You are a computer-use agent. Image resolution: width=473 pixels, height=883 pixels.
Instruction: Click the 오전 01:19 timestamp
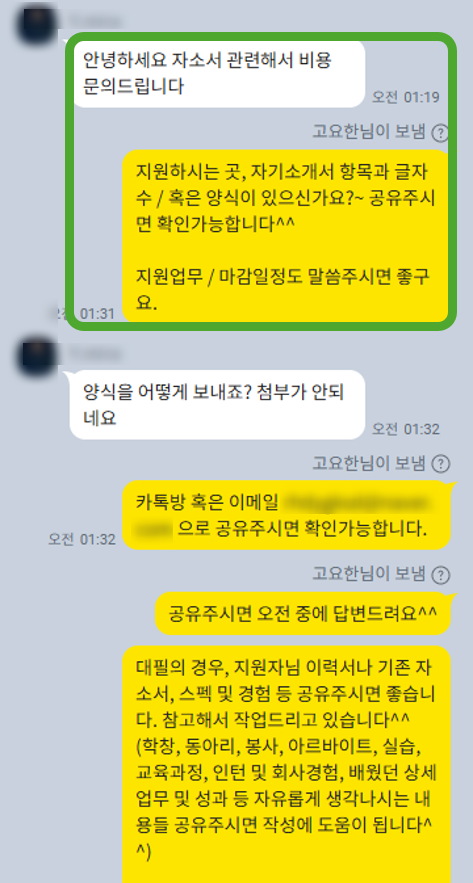coord(405,97)
